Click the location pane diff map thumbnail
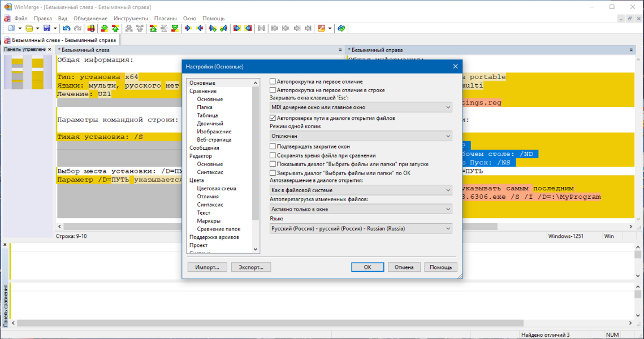 (x=28, y=72)
